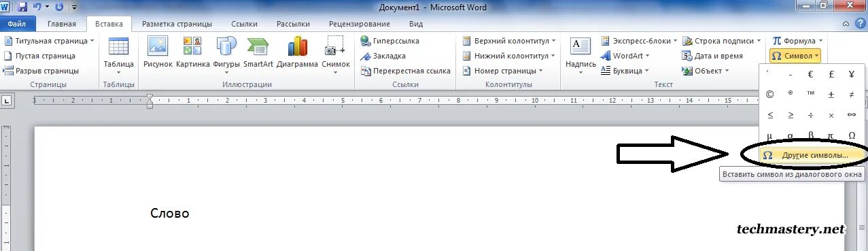
Task: Insert the yen ¥ symbol
Action: pyautogui.click(x=851, y=74)
